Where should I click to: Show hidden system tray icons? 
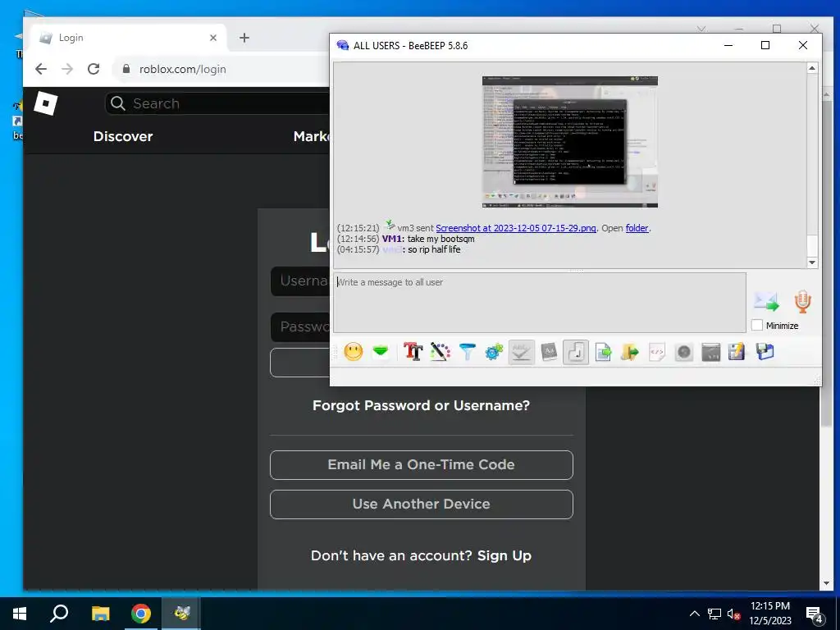pyautogui.click(x=694, y=614)
